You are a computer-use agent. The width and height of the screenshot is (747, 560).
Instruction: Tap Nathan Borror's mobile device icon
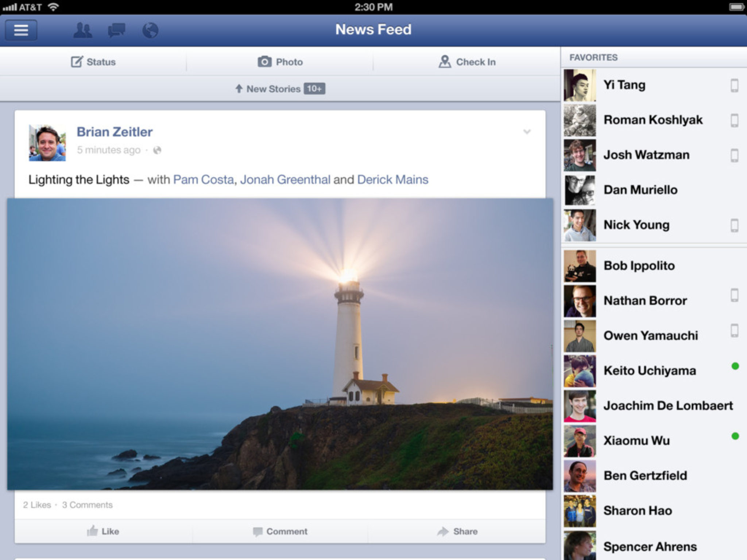735,295
